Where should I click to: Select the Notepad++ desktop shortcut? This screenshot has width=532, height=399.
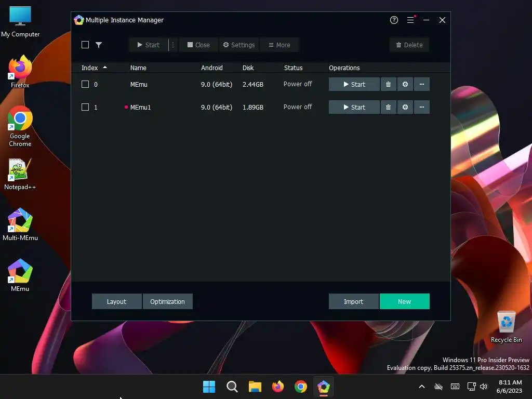click(x=20, y=174)
